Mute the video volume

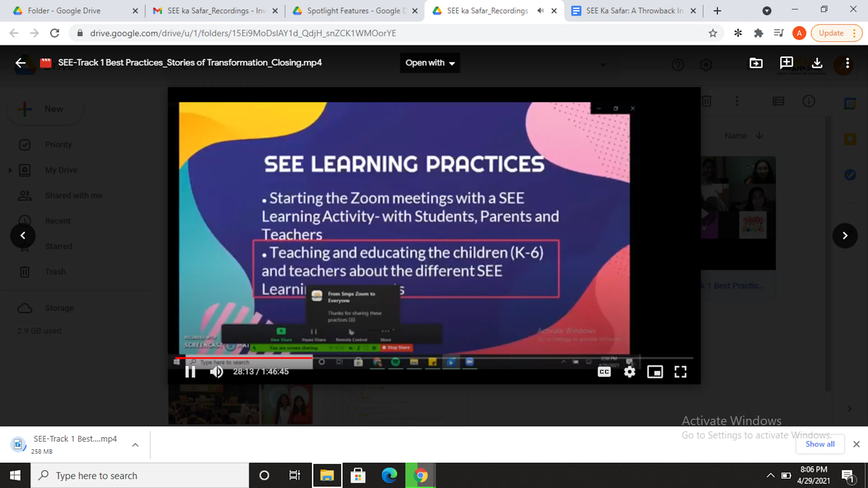pos(216,372)
